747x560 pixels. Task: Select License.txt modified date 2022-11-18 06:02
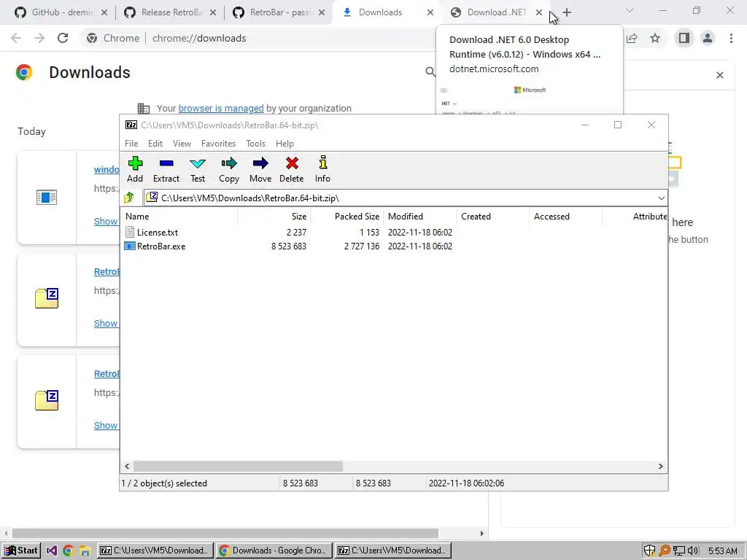coord(419,233)
